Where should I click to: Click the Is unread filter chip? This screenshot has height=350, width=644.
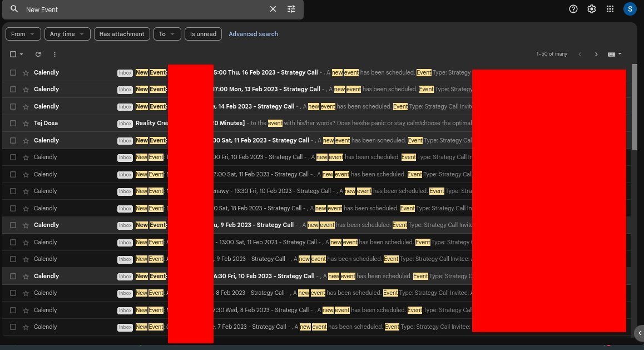point(203,34)
